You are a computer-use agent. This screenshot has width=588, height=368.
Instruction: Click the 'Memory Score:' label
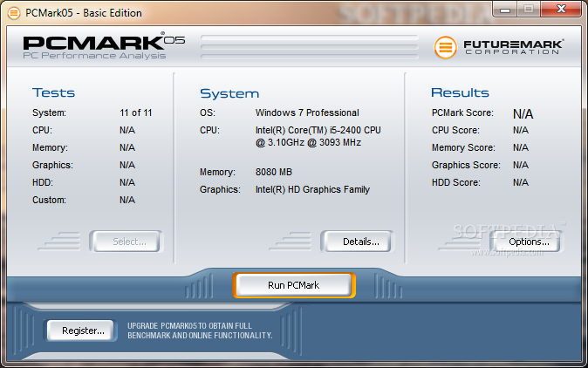463,147
